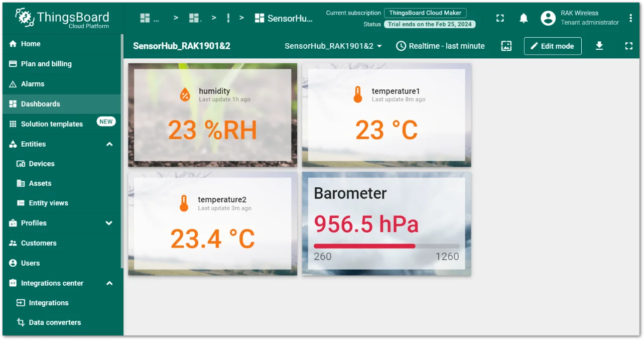Click the Data converters icon
Viewport: 644px width, 340px height.
click(21, 322)
